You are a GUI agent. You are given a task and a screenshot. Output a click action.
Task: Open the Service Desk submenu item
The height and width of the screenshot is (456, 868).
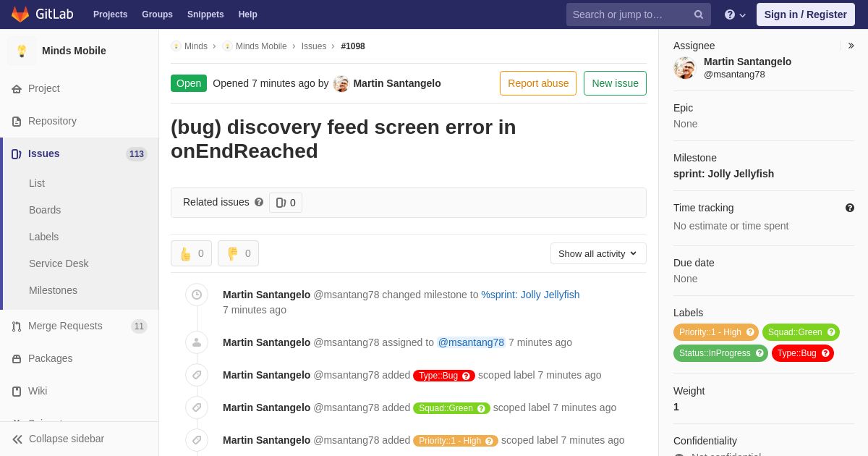[59, 263]
